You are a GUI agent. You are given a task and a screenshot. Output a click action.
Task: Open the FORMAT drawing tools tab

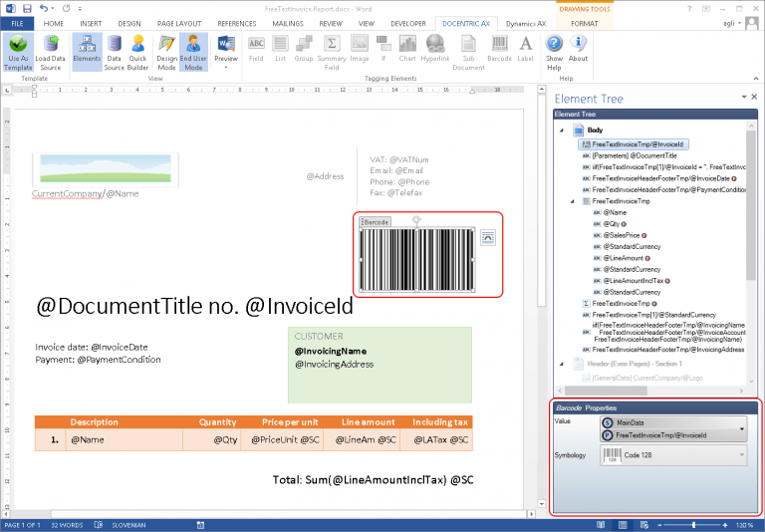pyautogui.click(x=585, y=24)
